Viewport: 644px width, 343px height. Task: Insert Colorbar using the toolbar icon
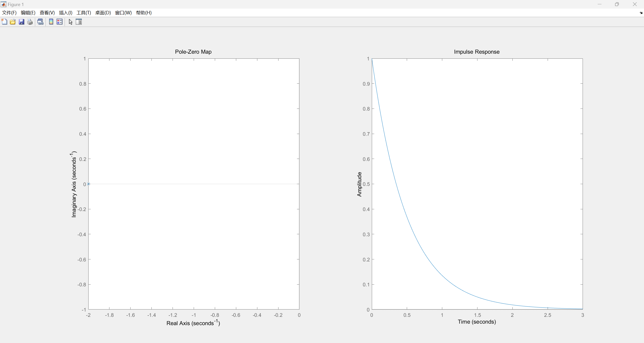51,22
